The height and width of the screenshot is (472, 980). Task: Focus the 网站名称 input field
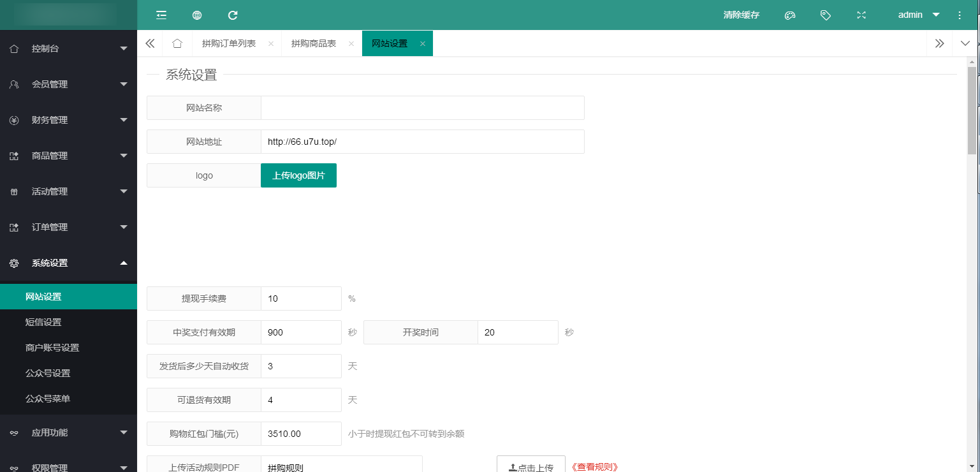click(x=423, y=108)
